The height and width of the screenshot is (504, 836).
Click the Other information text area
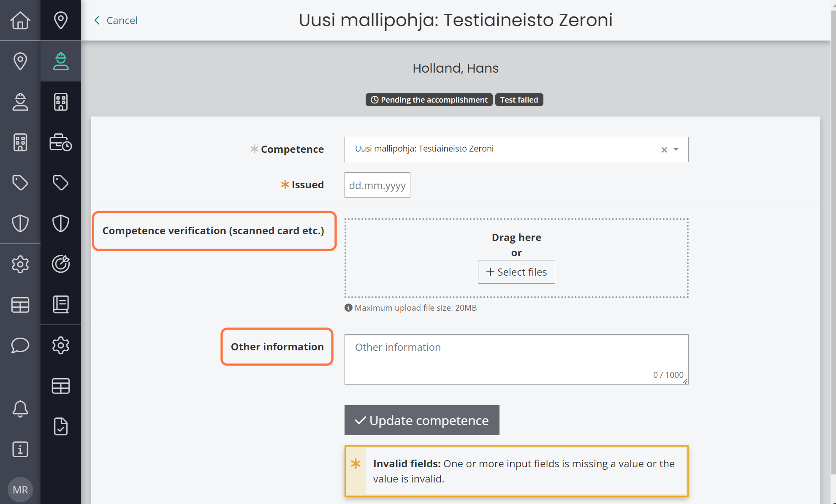pos(516,359)
